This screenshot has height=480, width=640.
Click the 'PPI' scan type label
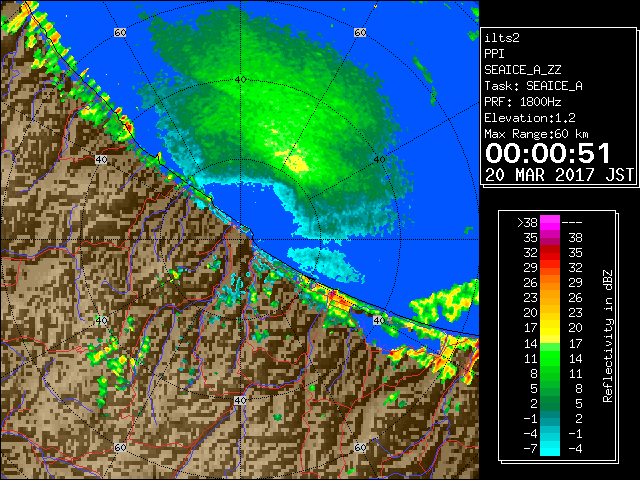click(494, 54)
